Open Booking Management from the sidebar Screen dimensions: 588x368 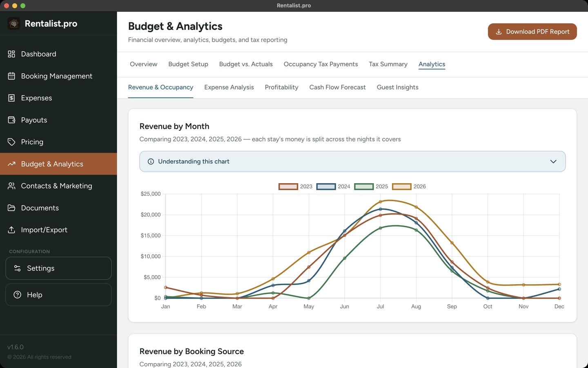click(58, 76)
